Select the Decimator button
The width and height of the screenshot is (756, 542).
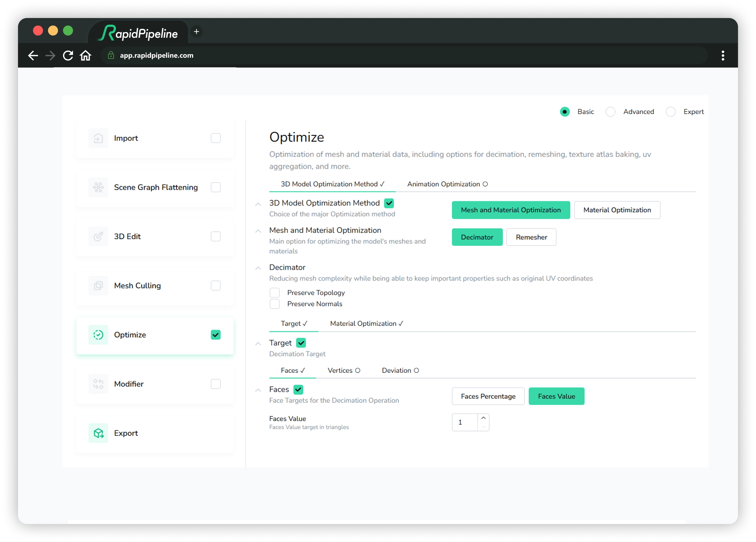[x=477, y=237]
